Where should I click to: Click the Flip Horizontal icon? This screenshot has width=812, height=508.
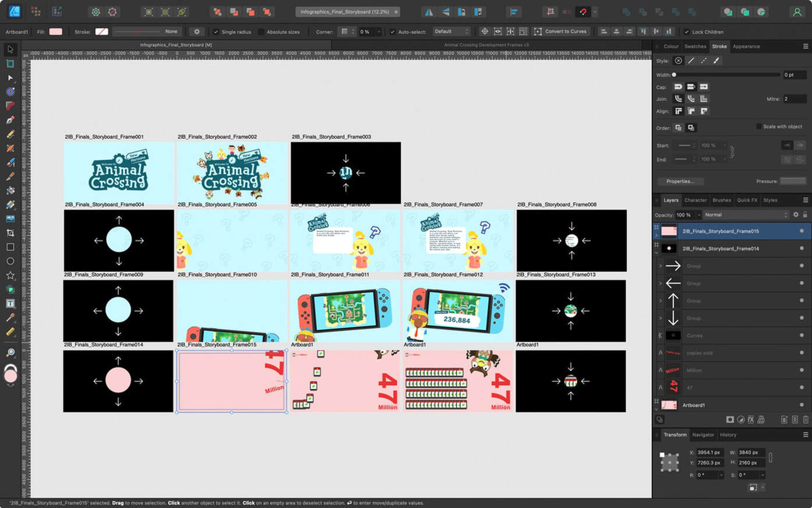click(x=429, y=12)
